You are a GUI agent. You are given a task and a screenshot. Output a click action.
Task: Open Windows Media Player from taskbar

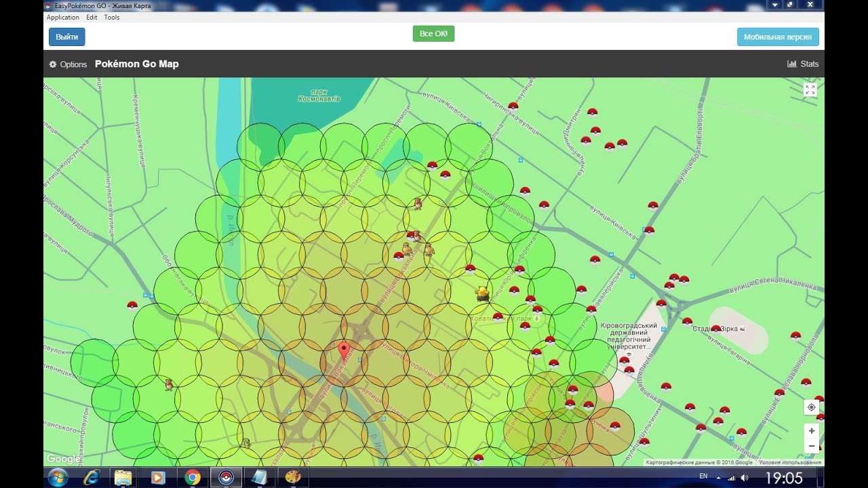pyautogui.click(x=157, y=478)
